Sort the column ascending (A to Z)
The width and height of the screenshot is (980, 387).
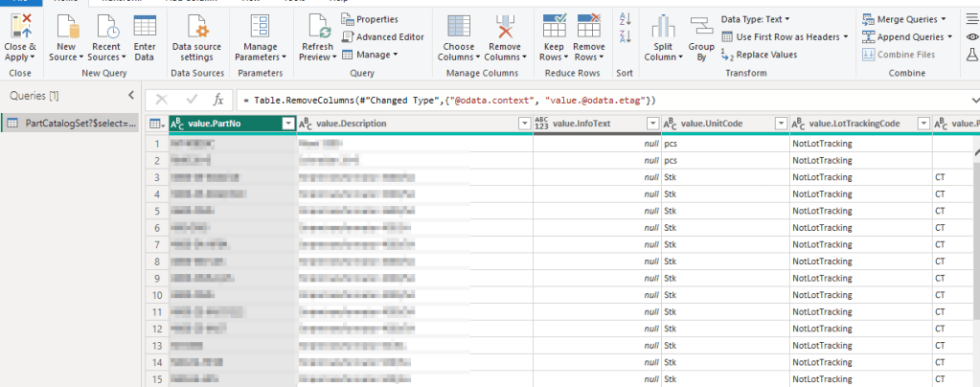pos(626,18)
